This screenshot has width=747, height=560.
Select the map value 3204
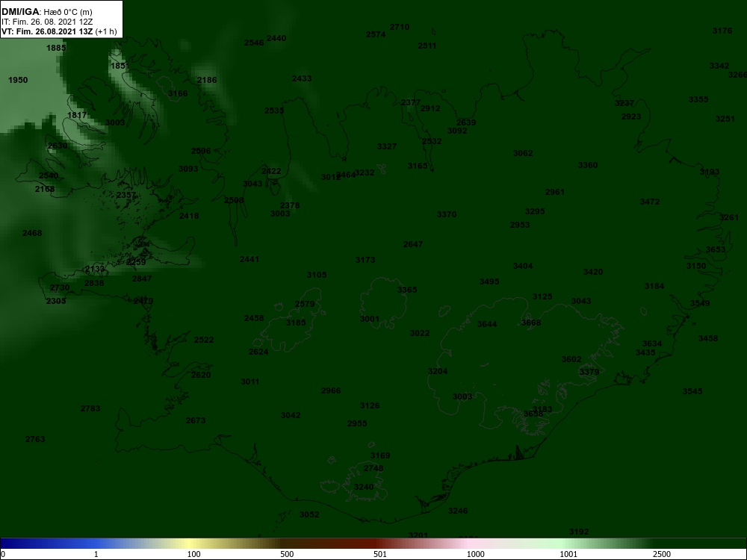[438, 371]
